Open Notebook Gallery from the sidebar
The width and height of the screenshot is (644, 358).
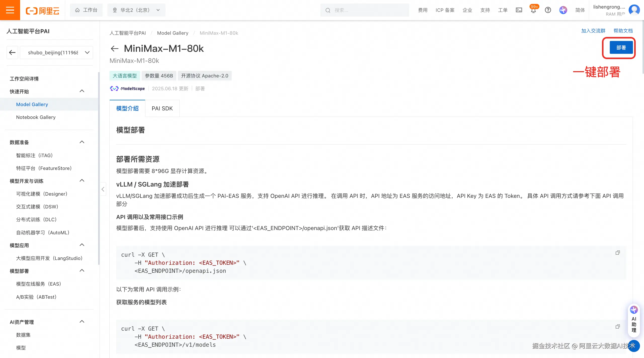click(36, 117)
